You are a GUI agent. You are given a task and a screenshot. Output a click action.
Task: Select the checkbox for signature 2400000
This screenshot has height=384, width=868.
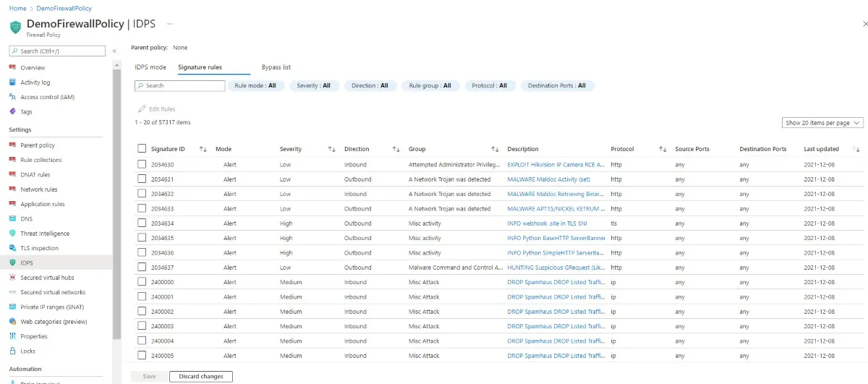coord(142,282)
